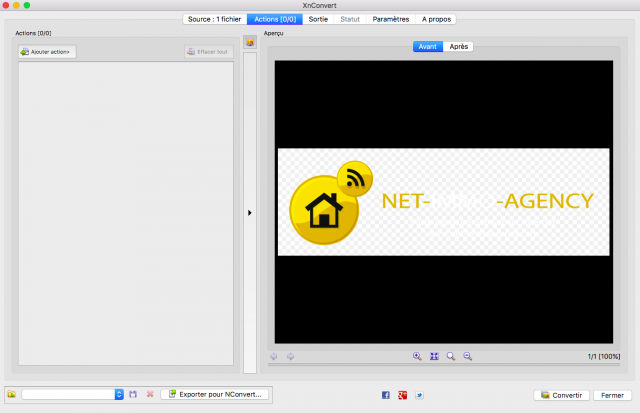Open the Facebook share icon

pos(386,395)
